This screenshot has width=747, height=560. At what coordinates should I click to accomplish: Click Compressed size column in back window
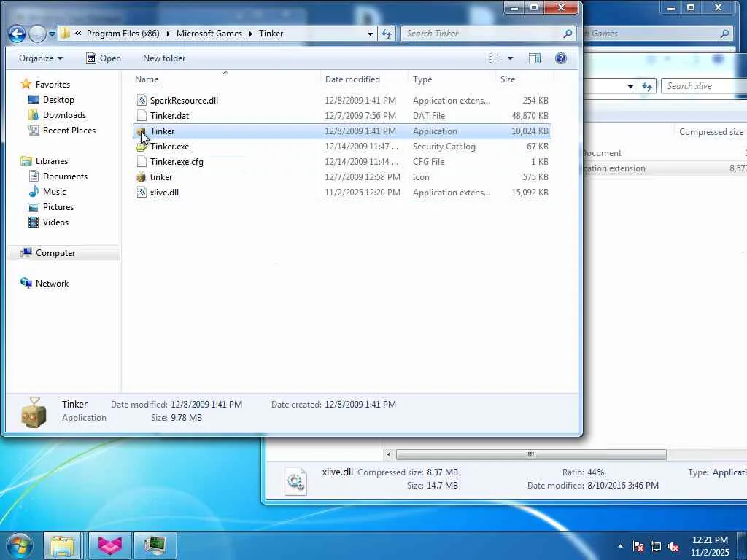(711, 132)
